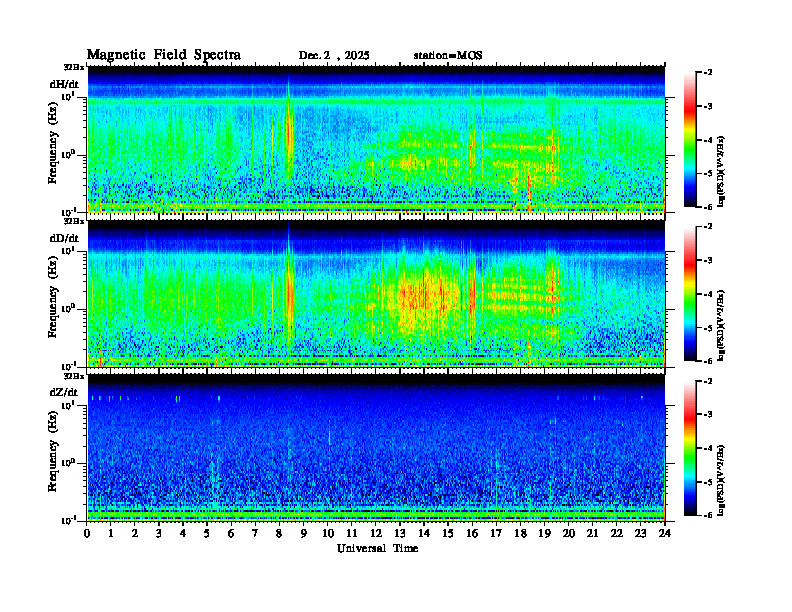Click hour 3 on the Universal Time axis
792x612 pixels.
coord(159,533)
